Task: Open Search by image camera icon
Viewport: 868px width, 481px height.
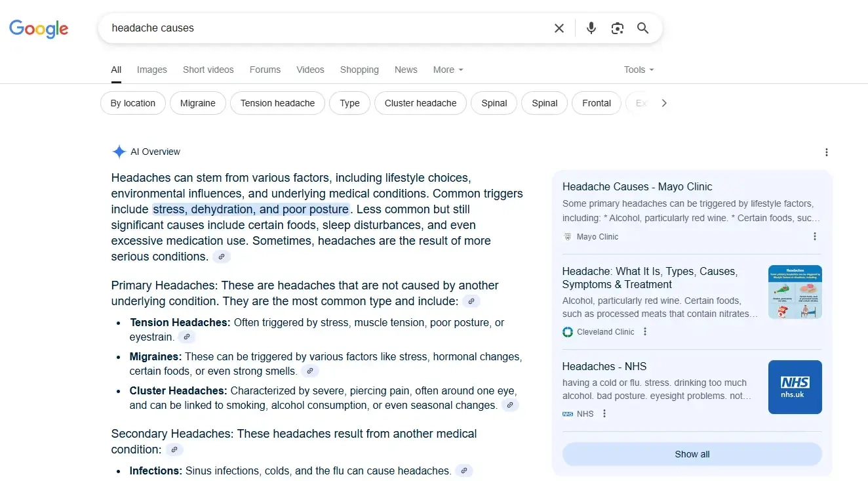Action: point(617,28)
